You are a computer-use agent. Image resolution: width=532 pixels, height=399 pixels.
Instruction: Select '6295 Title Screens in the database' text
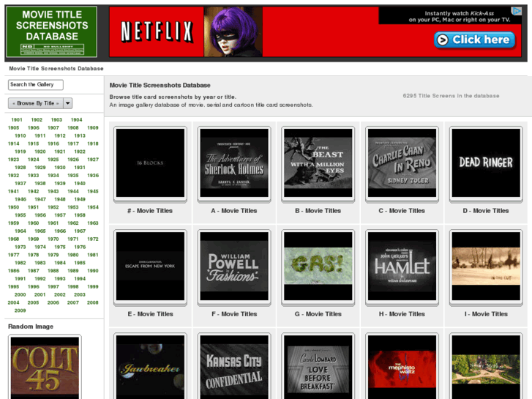[x=451, y=96]
